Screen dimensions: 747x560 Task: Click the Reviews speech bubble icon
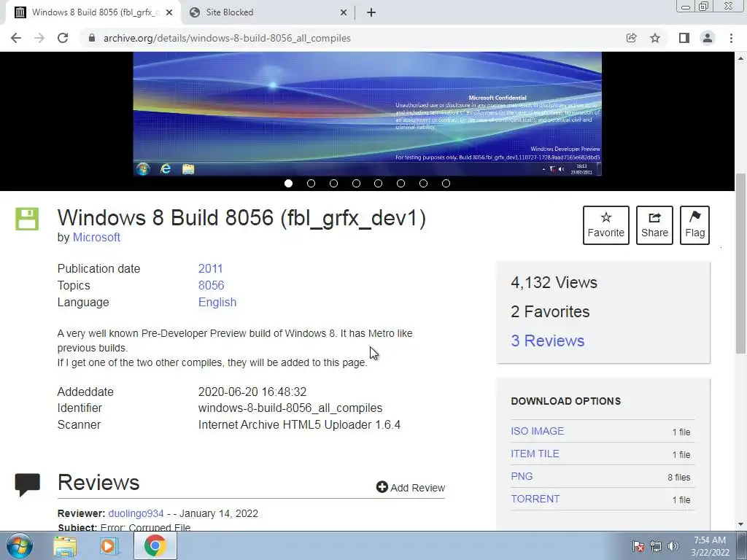[27, 484]
